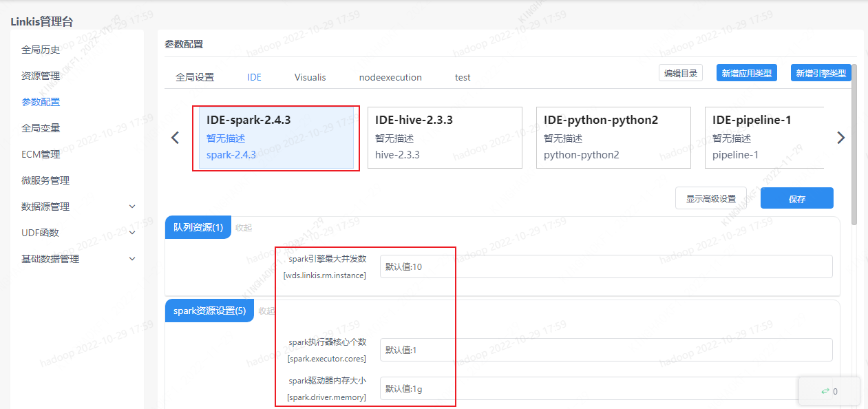Switch to the 全局设置 tab
The height and width of the screenshot is (409, 868).
tap(195, 77)
